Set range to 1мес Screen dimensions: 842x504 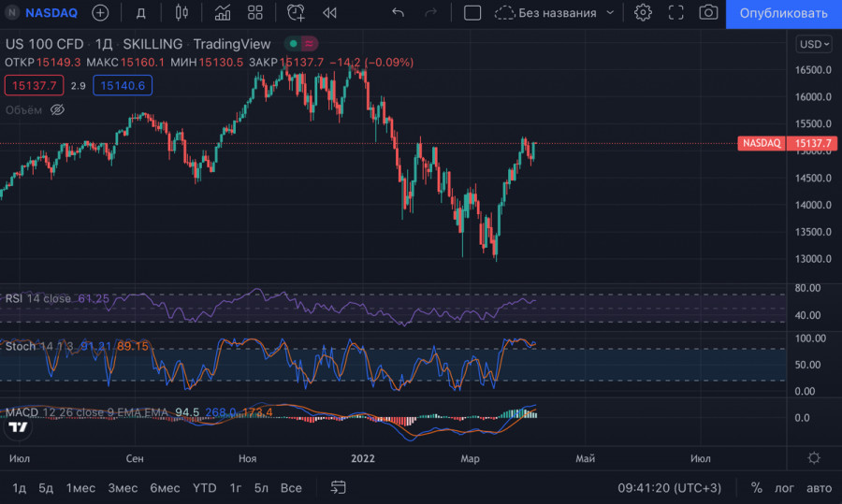pos(80,488)
